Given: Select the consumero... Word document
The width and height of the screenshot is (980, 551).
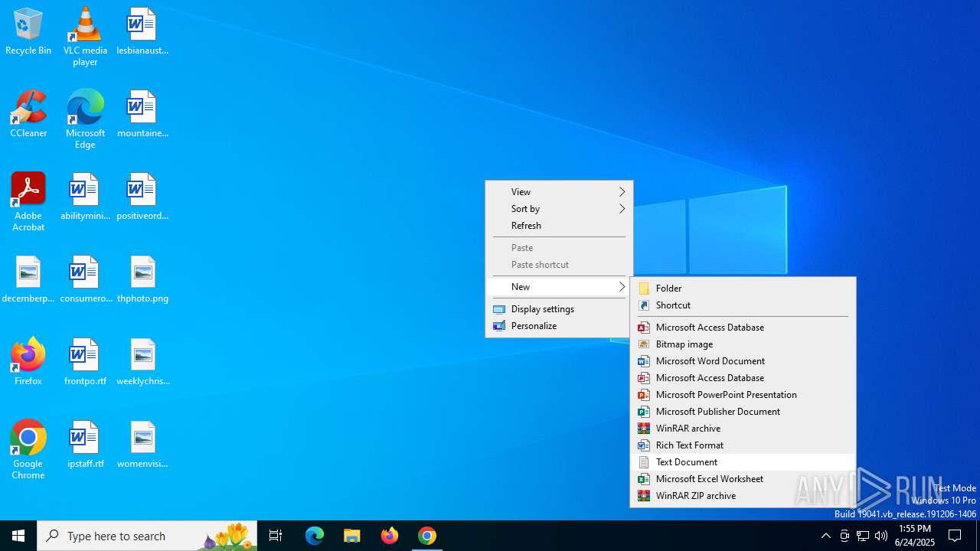Looking at the screenshot, I should 85,279.
